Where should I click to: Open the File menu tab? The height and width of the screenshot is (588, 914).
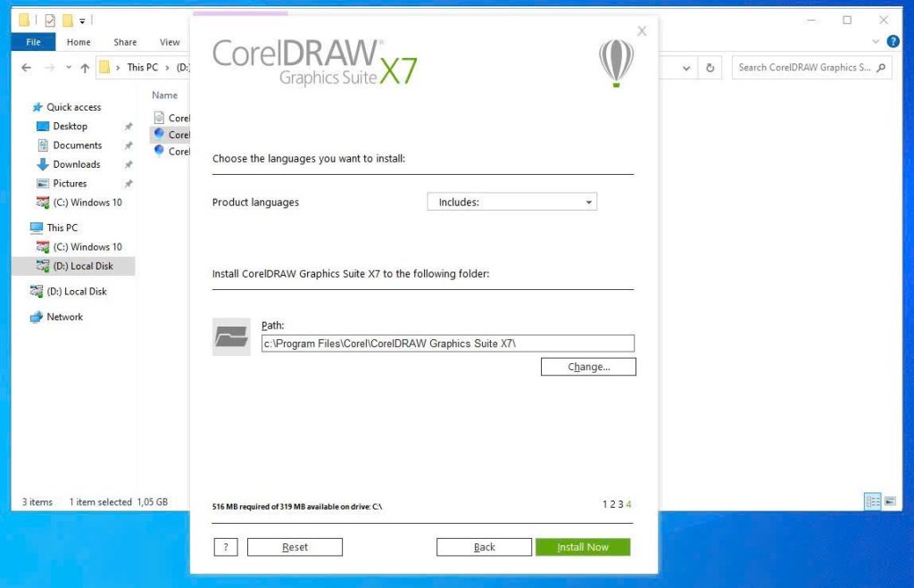pos(33,42)
